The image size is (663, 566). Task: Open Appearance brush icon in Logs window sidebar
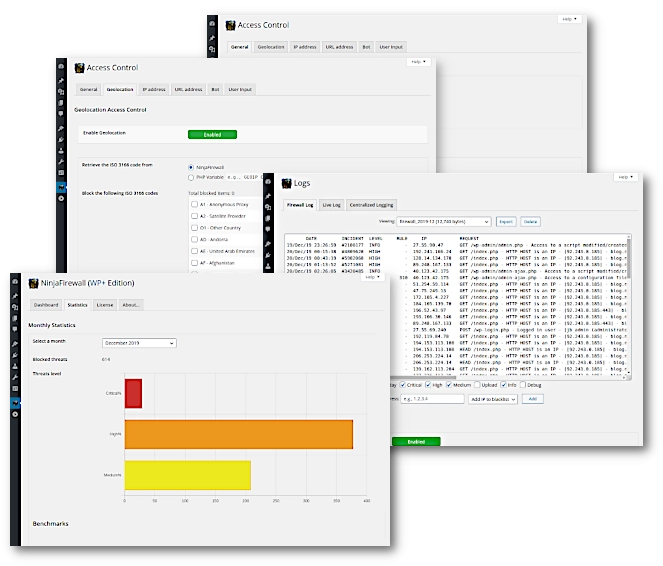click(x=268, y=244)
